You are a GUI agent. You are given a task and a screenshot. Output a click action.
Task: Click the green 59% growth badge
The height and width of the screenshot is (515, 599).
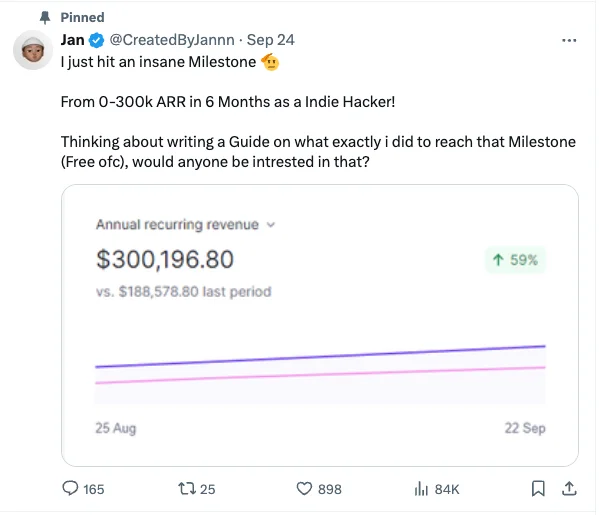tap(515, 260)
